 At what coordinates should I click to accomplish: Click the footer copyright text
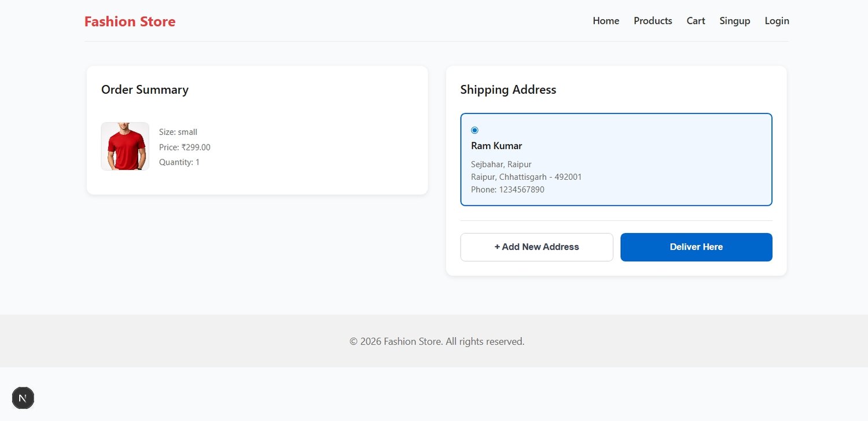(x=437, y=341)
